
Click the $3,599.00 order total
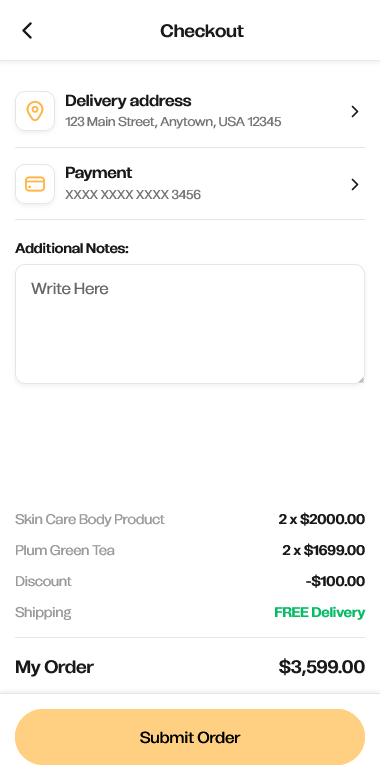tap(321, 667)
